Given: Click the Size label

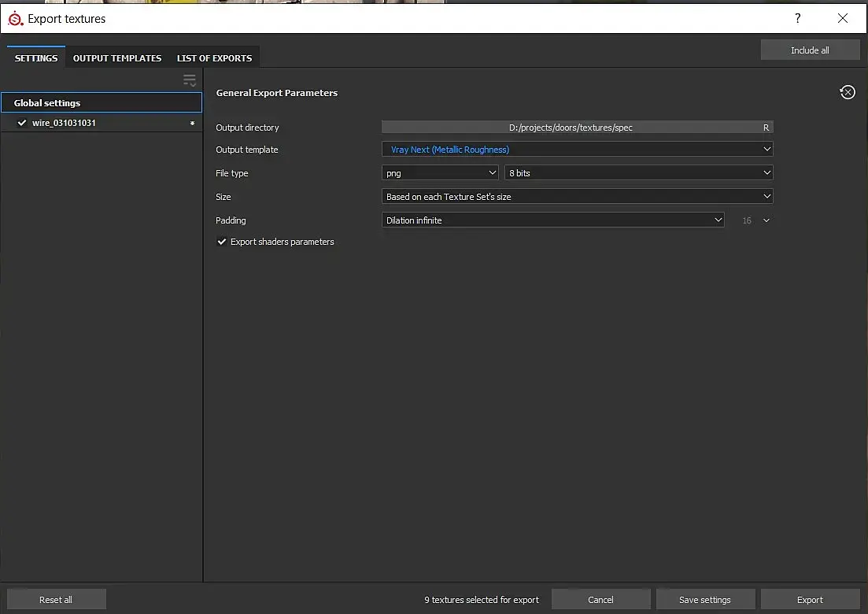Looking at the screenshot, I should 223,197.
